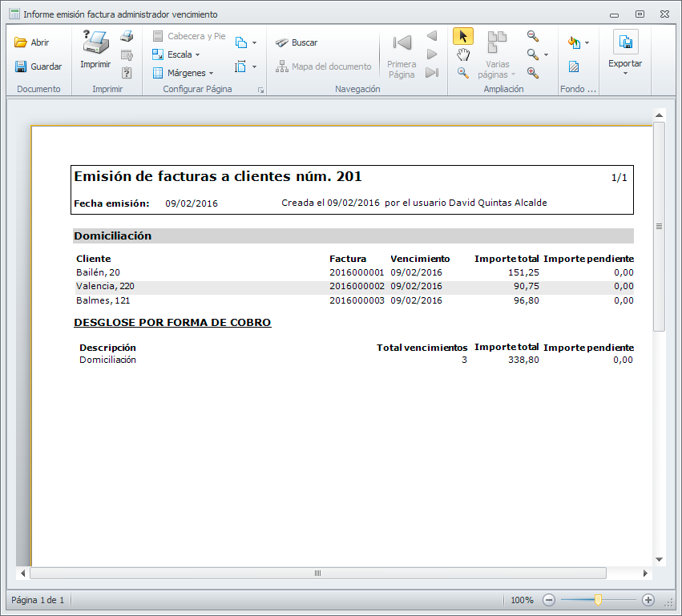Click the Abrir button
Screen dimensions: 682x616
click(32, 42)
